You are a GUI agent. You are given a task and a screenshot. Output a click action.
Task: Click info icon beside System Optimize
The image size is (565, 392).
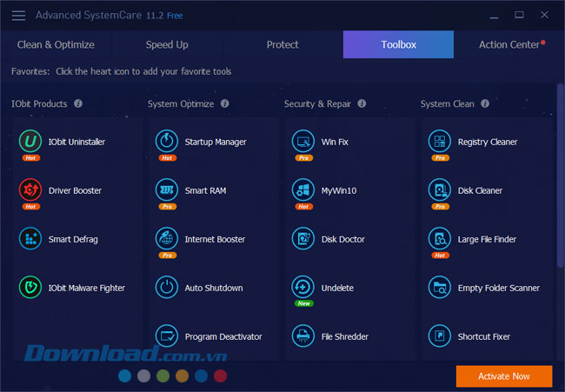(225, 103)
